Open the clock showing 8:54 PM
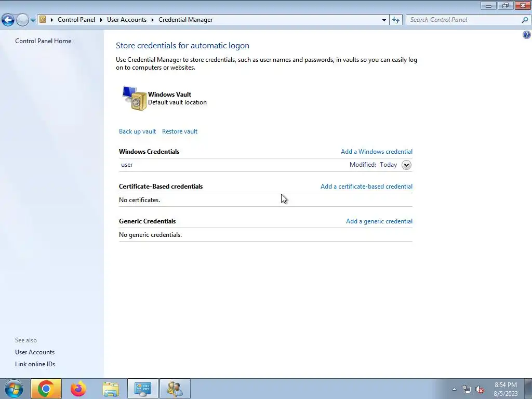The height and width of the screenshot is (399, 532). coord(506,389)
